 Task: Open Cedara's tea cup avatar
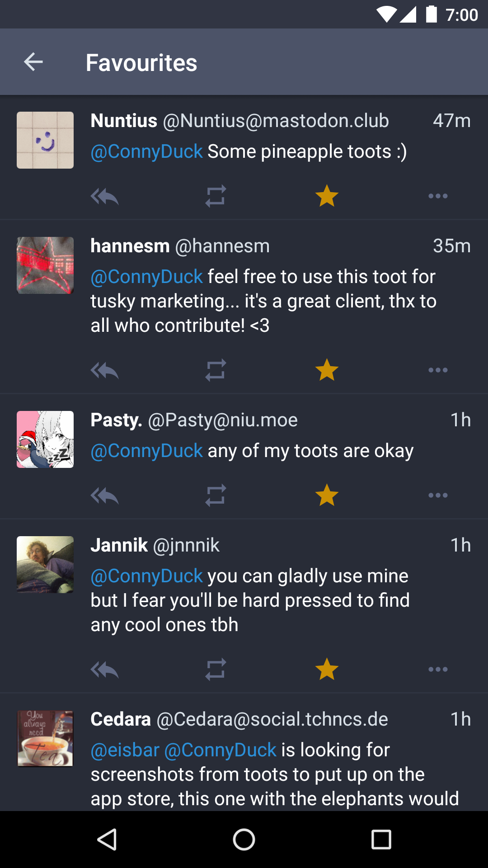(x=45, y=739)
